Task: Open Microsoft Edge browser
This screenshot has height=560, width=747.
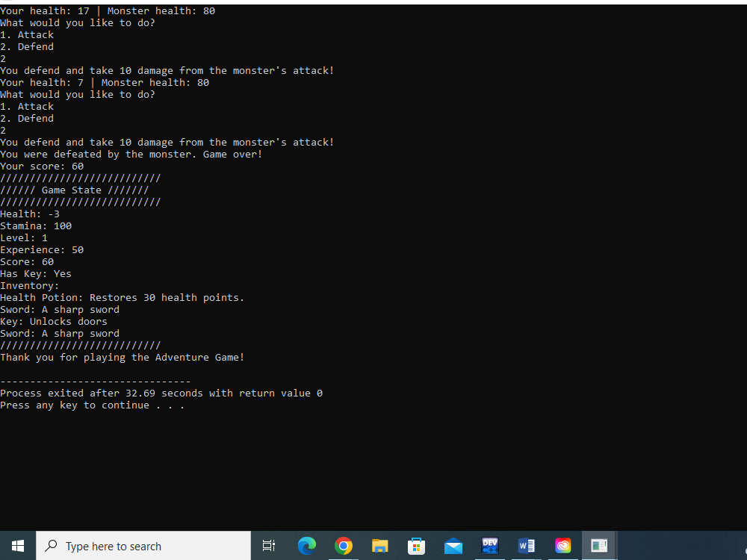Action: (x=307, y=546)
